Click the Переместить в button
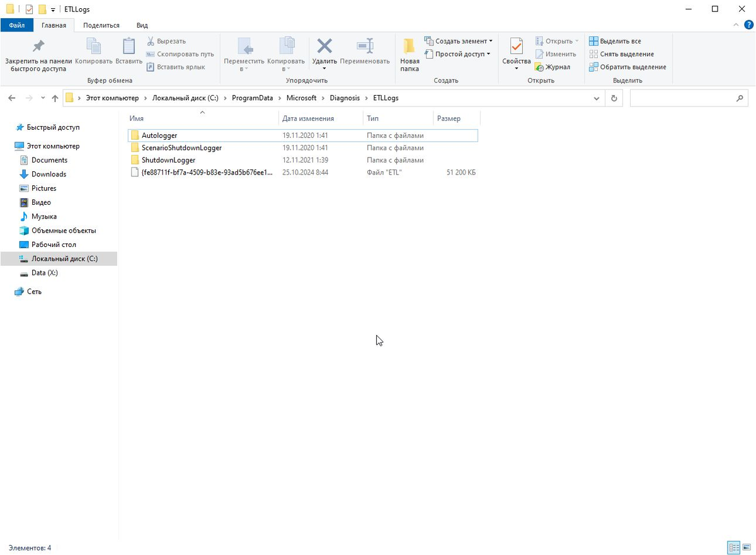The height and width of the screenshot is (555, 756). (244, 55)
